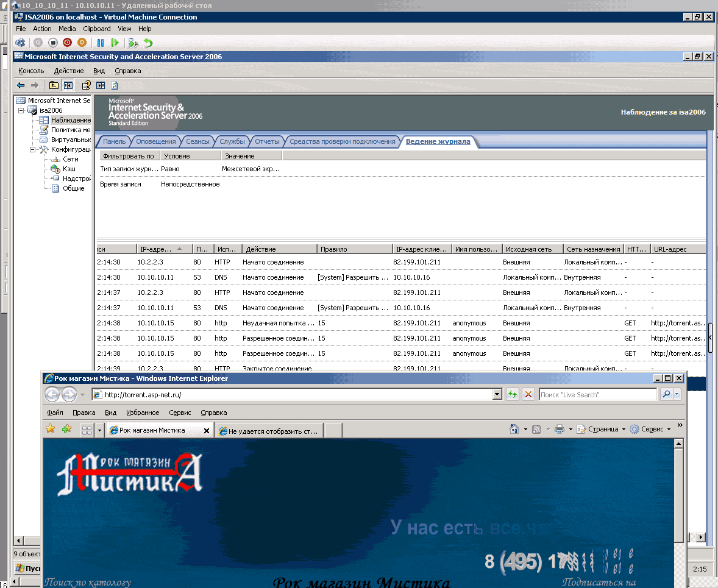Turn off the VM with black stop icon
718x588 pixels.
[x=52, y=43]
